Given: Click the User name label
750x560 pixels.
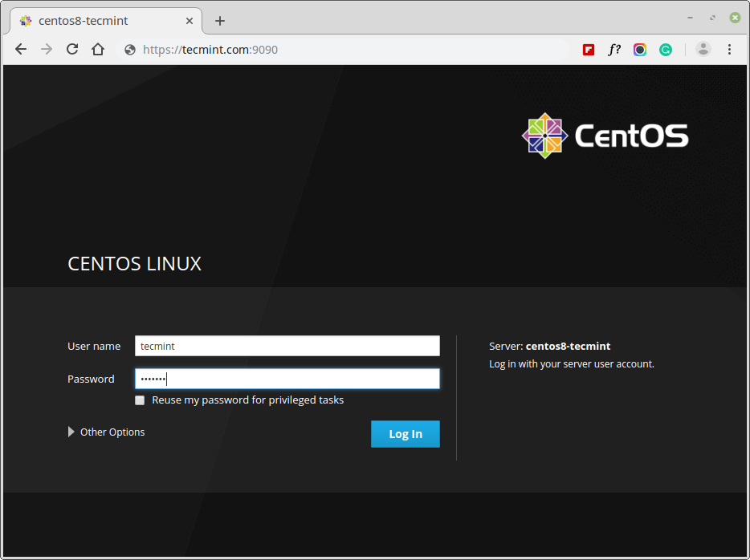Looking at the screenshot, I should (x=94, y=346).
